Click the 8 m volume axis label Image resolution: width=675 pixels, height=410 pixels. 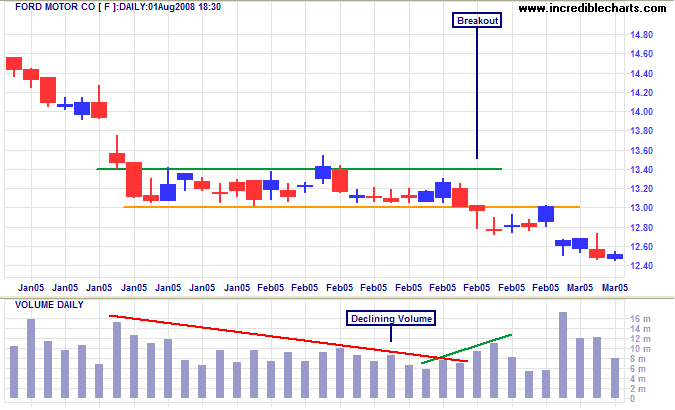coord(638,359)
